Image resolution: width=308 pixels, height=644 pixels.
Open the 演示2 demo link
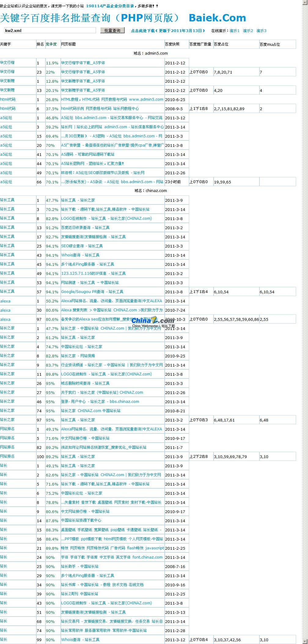click(x=248, y=31)
